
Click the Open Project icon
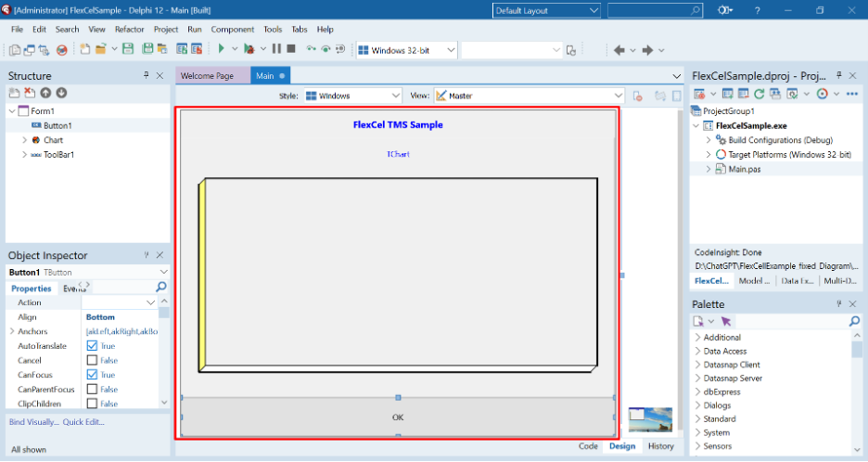[162, 49]
